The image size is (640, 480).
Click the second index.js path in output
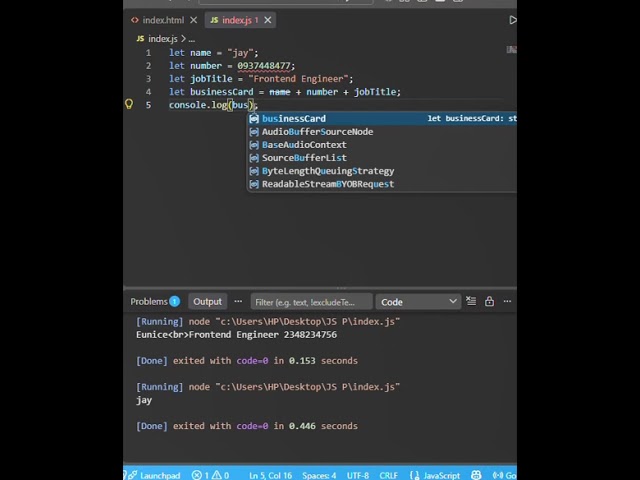(309, 387)
